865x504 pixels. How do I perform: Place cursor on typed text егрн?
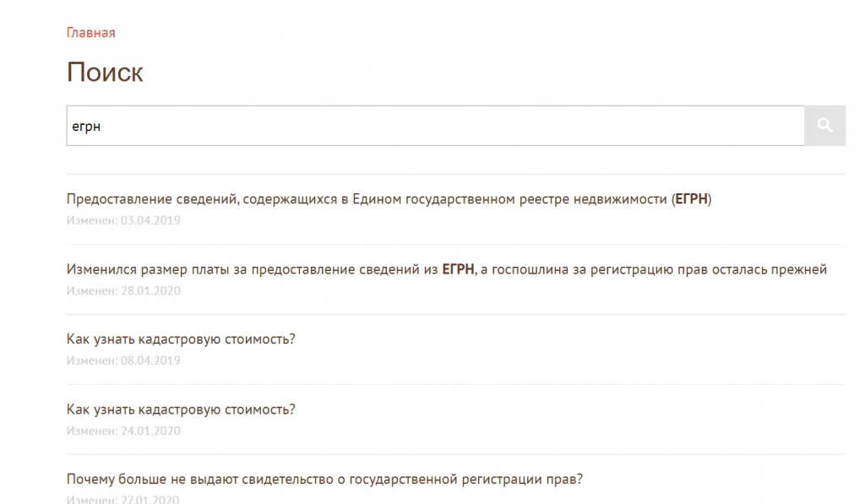[x=86, y=127]
